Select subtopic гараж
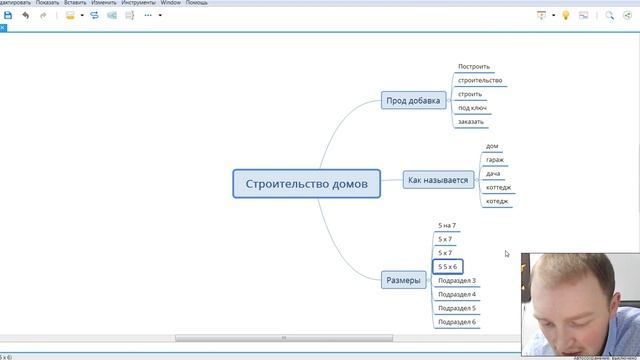Screen dimensions: 640x360 pos(495,160)
